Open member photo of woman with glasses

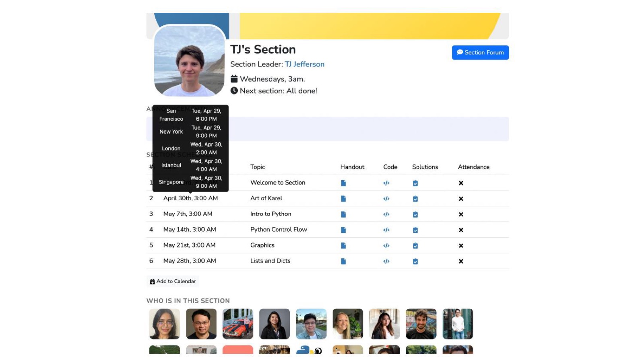click(165, 324)
